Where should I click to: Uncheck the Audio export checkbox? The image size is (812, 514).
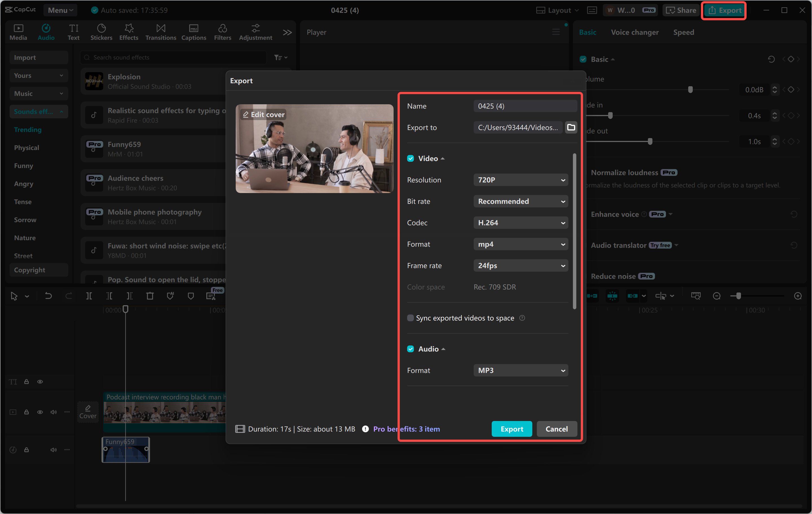(x=411, y=349)
